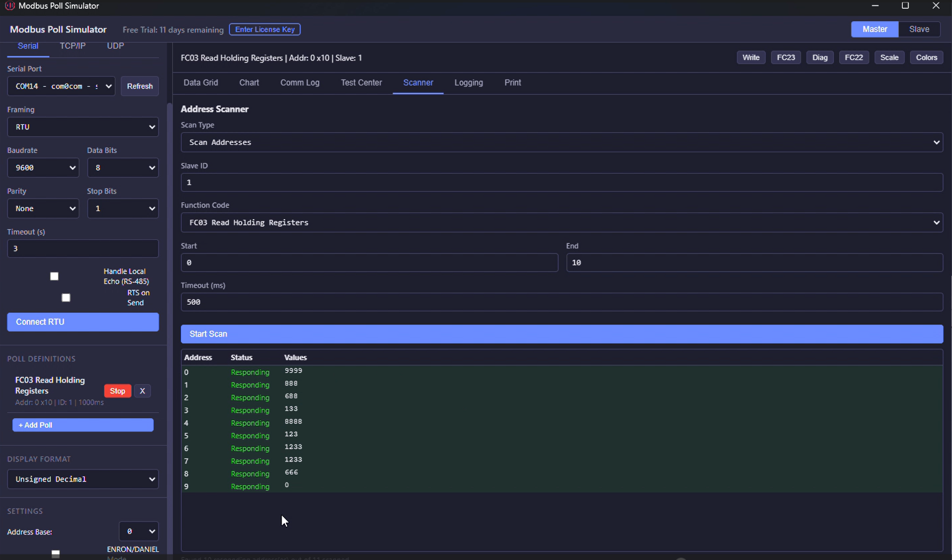This screenshot has width=952, height=560.
Task: Open the Colors settings
Action: (x=926, y=57)
